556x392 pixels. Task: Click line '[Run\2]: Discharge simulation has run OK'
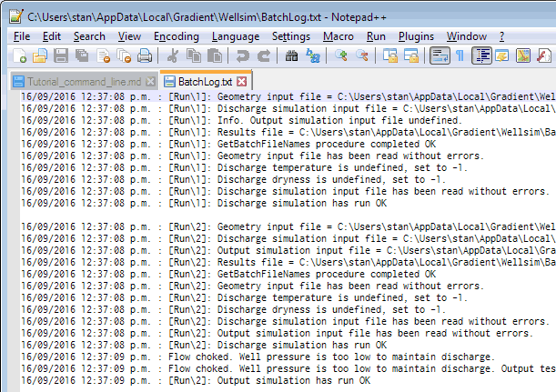click(204, 346)
